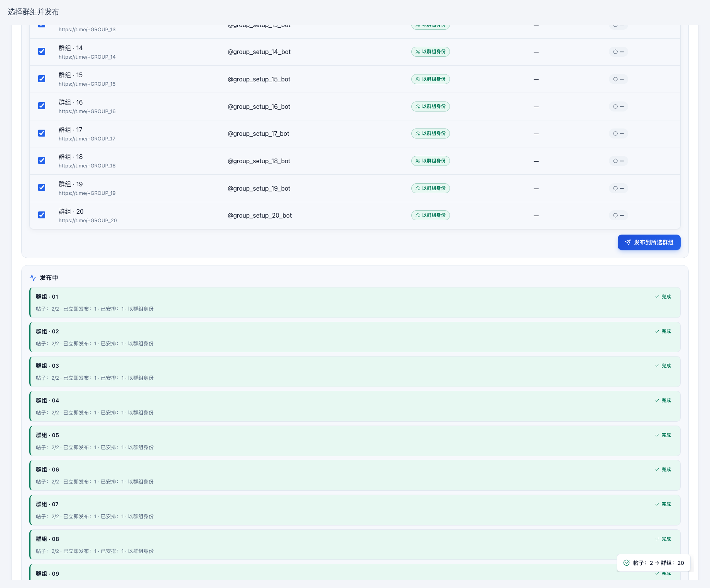Click the 以群组身份 badge in 群组 · 17 row
This screenshot has width=710, height=588.
coord(430,133)
